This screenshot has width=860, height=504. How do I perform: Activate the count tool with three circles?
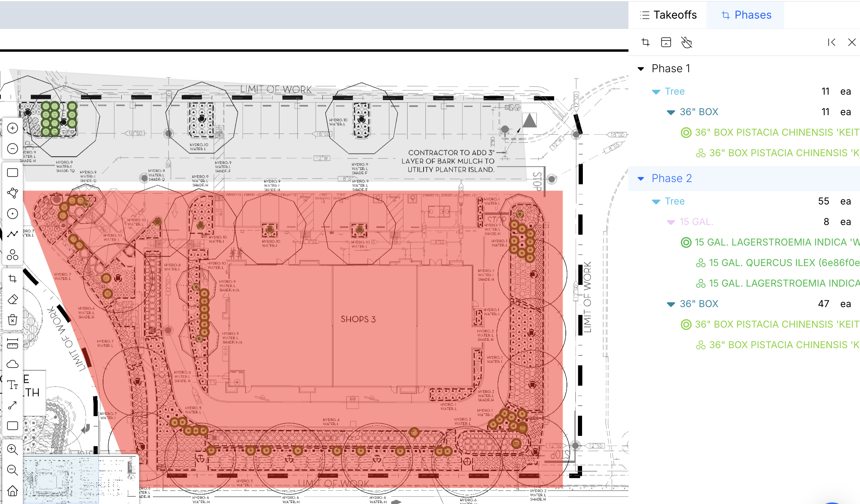pyautogui.click(x=13, y=255)
